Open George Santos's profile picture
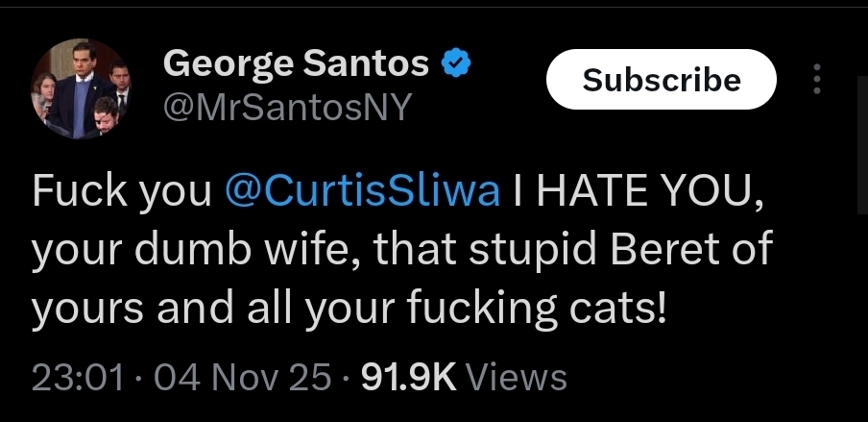 pyautogui.click(x=81, y=88)
